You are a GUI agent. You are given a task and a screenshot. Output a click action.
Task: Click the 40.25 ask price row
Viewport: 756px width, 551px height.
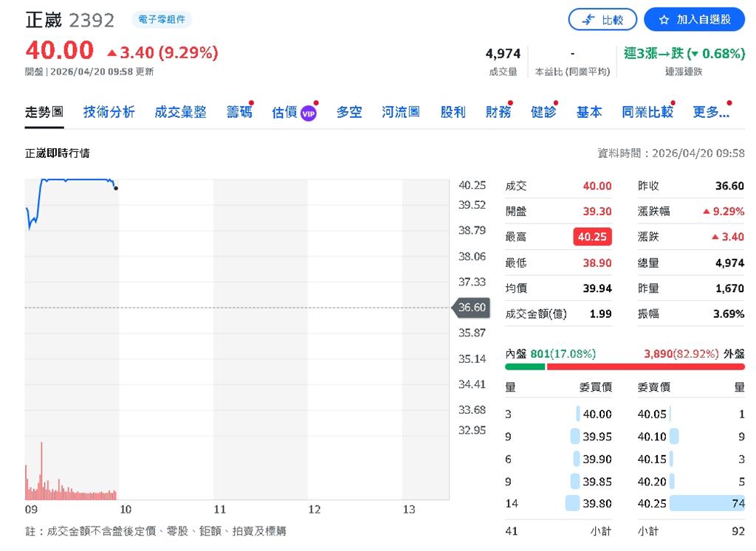tap(691, 503)
